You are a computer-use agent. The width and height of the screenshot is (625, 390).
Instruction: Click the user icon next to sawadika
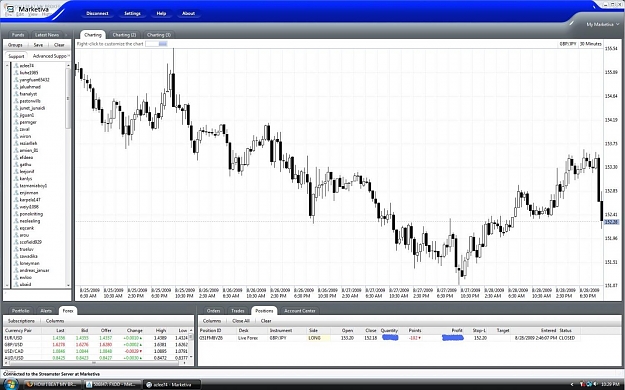click(16, 256)
